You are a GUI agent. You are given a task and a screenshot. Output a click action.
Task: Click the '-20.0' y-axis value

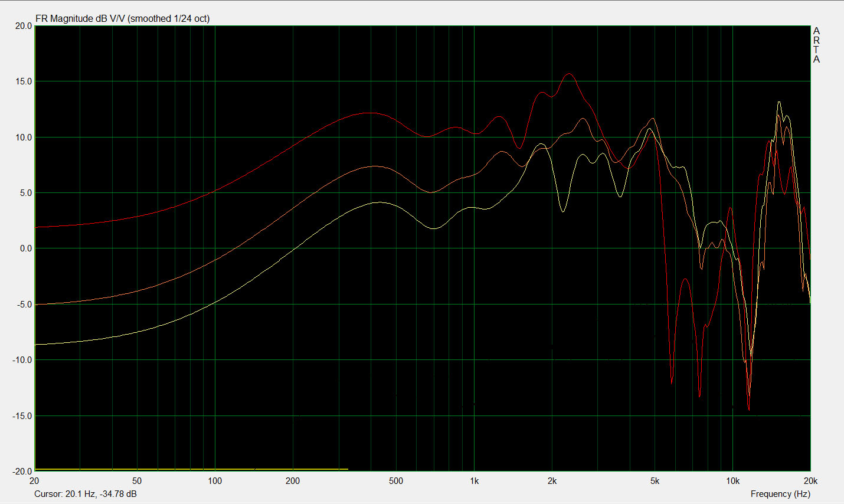22,472
